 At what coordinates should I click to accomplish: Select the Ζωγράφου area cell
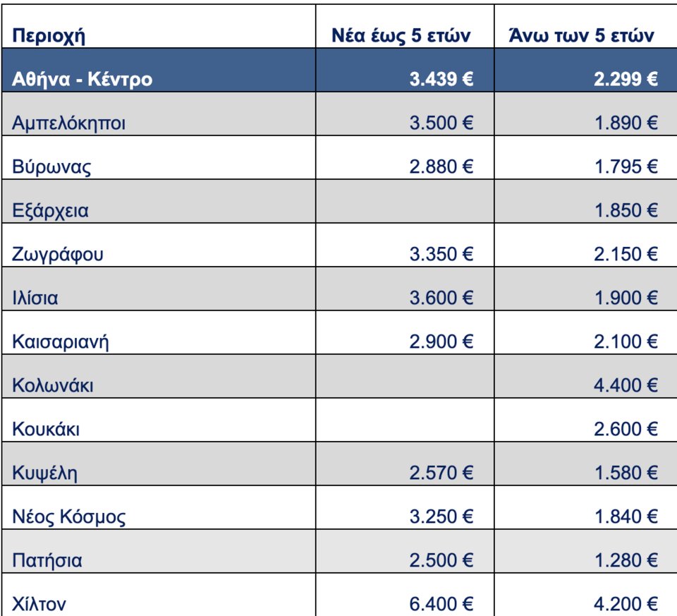click(x=58, y=254)
